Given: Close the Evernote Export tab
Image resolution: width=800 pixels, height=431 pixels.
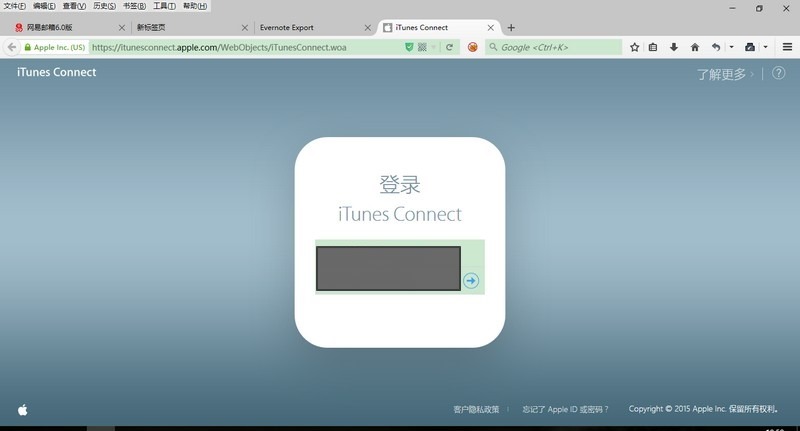Looking at the screenshot, I should (x=367, y=28).
